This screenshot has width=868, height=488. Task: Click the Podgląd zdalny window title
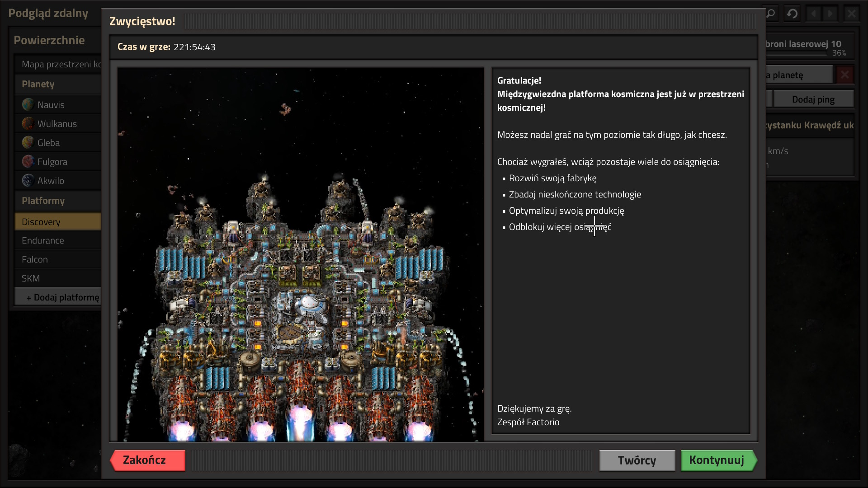pyautogui.click(x=48, y=13)
